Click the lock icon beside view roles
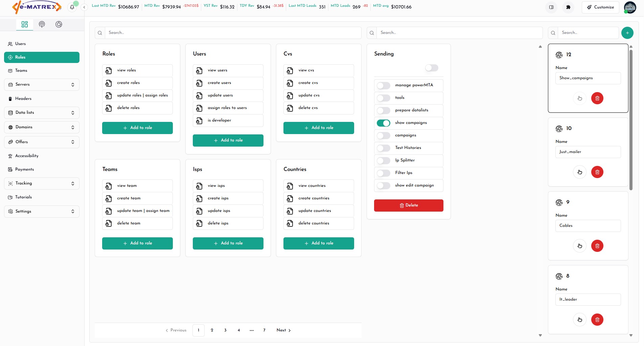 (x=109, y=70)
